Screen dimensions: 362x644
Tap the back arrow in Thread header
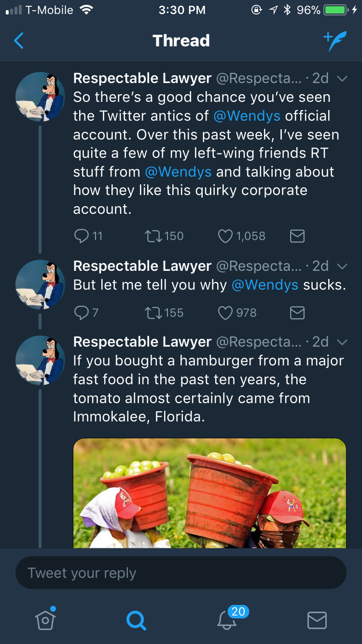(x=19, y=41)
